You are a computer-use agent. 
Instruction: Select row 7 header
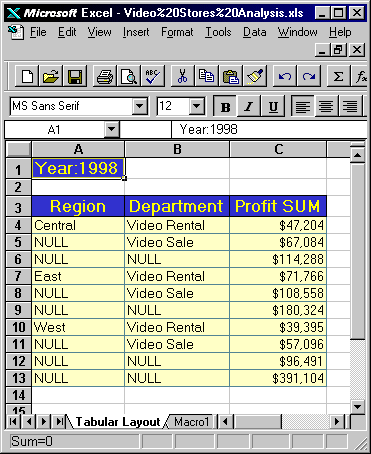[19, 276]
